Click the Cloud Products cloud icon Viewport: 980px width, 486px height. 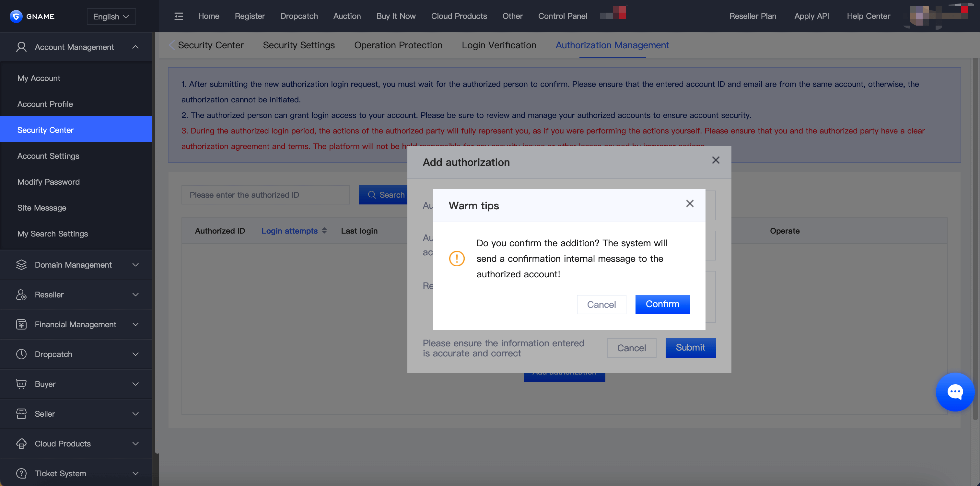pyautogui.click(x=21, y=444)
